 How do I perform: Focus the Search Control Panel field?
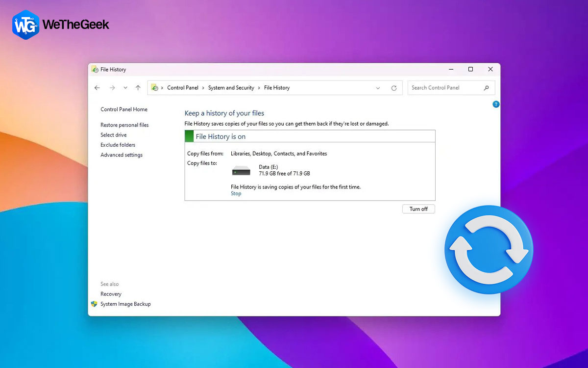(x=451, y=88)
